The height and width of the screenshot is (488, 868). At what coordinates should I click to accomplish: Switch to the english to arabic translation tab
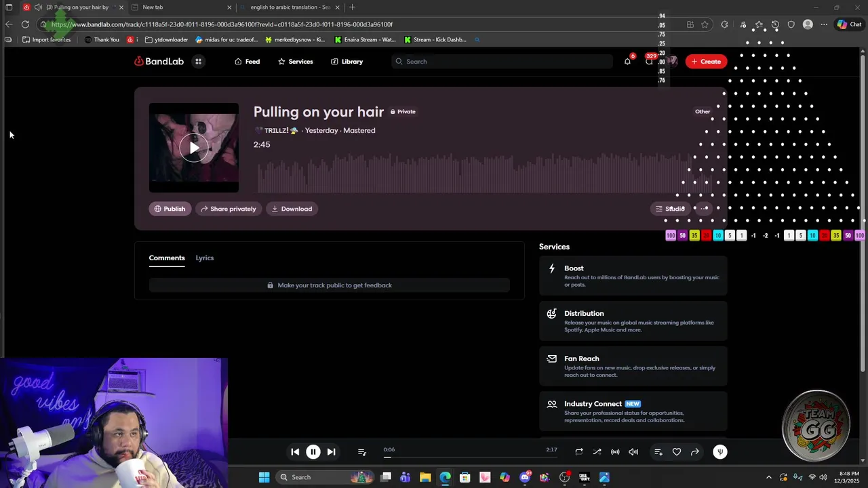(290, 7)
